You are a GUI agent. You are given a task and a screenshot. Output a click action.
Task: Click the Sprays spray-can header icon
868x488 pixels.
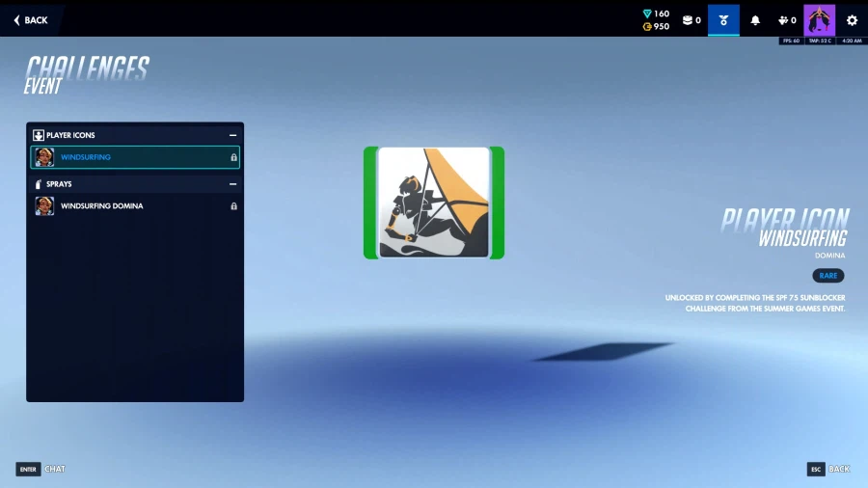point(39,183)
